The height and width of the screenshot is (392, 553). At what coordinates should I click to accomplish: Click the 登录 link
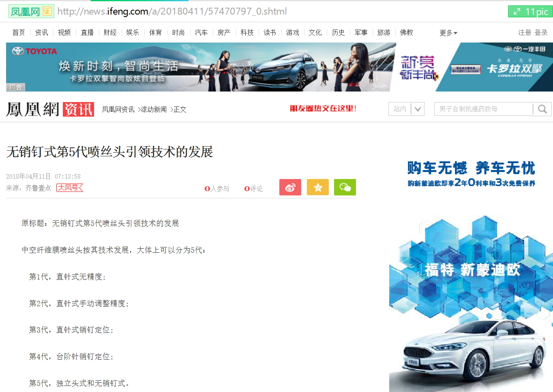[x=541, y=32]
